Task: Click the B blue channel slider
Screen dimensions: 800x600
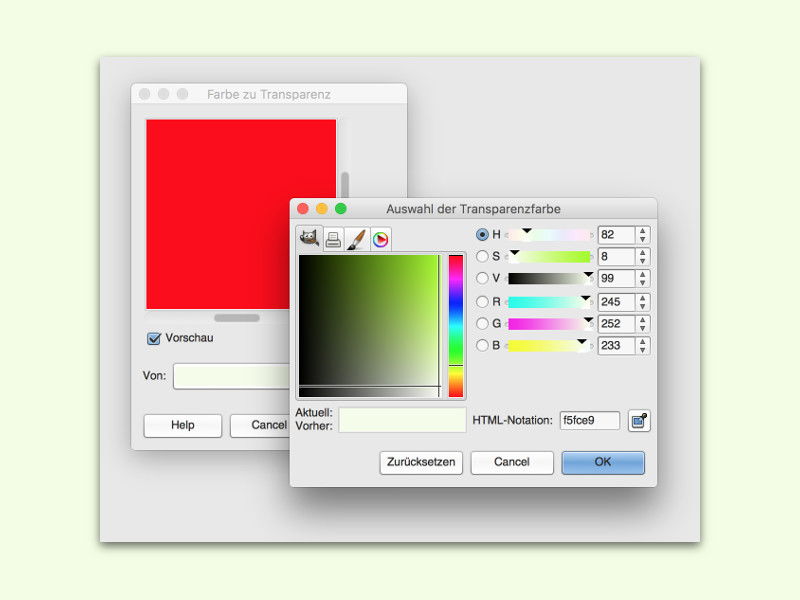Action: (x=549, y=345)
